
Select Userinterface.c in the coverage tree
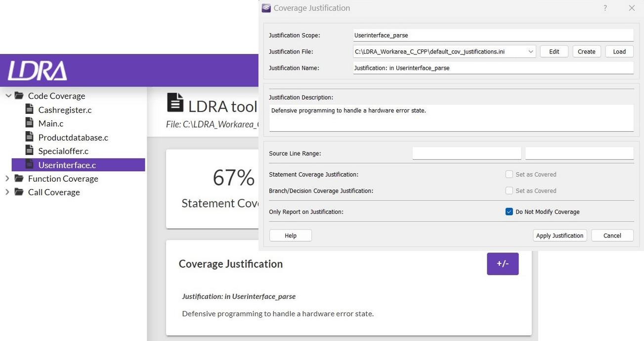(78, 165)
